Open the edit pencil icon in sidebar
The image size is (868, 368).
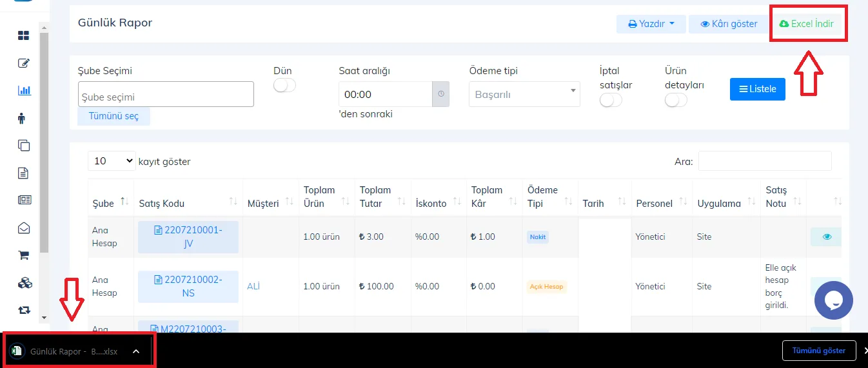24,63
